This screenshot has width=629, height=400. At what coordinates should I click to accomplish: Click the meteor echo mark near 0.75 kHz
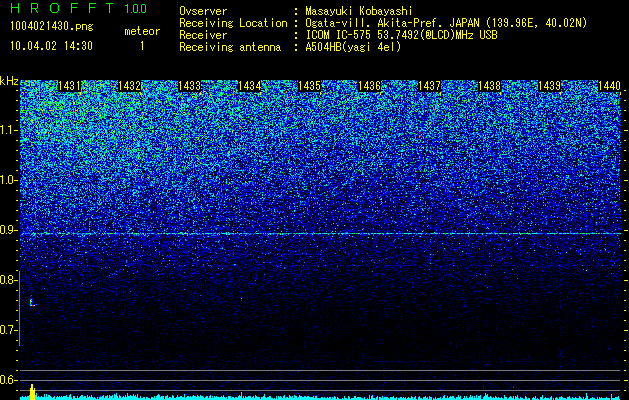[32, 302]
